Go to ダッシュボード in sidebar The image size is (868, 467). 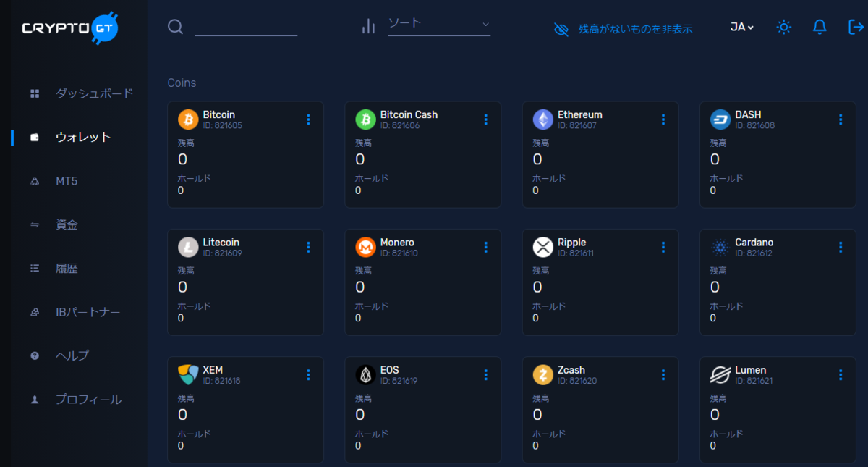click(x=95, y=93)
